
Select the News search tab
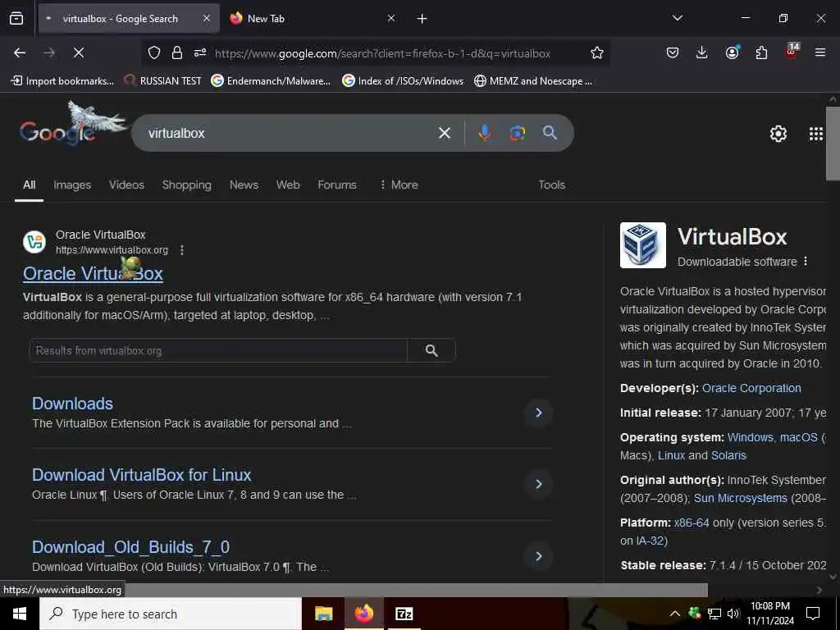(x=244, y=185)
